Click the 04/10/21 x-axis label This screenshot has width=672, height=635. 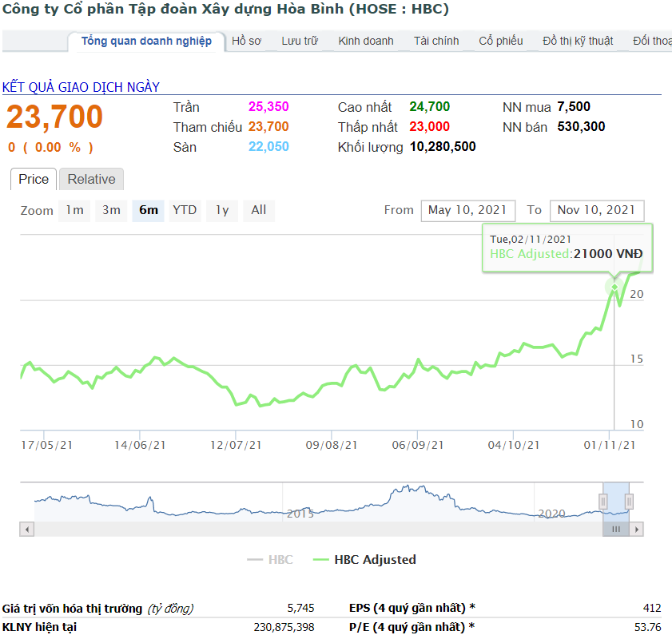click(x=514, y=445)
